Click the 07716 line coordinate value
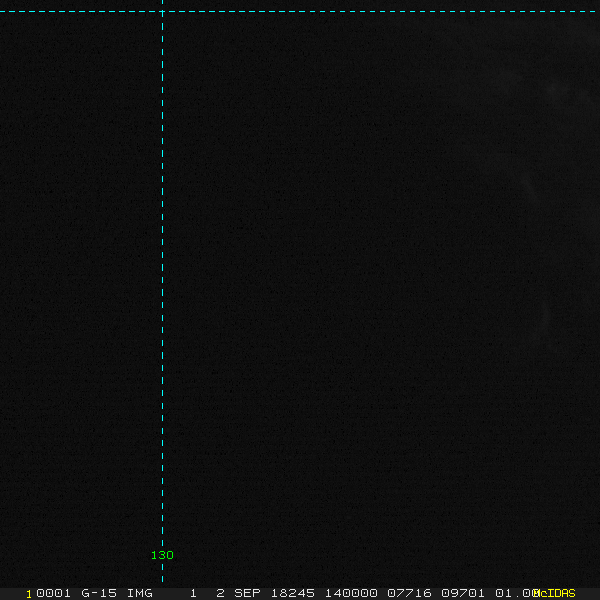This screenshot has width=600, height=600. [409, 593]
